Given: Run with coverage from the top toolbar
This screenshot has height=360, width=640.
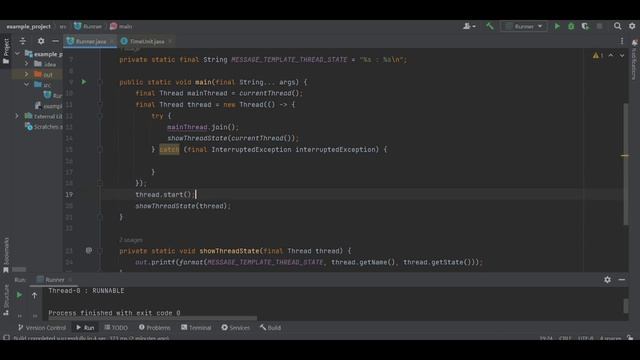Looking at the screenshot, I should tap(585, 26).
